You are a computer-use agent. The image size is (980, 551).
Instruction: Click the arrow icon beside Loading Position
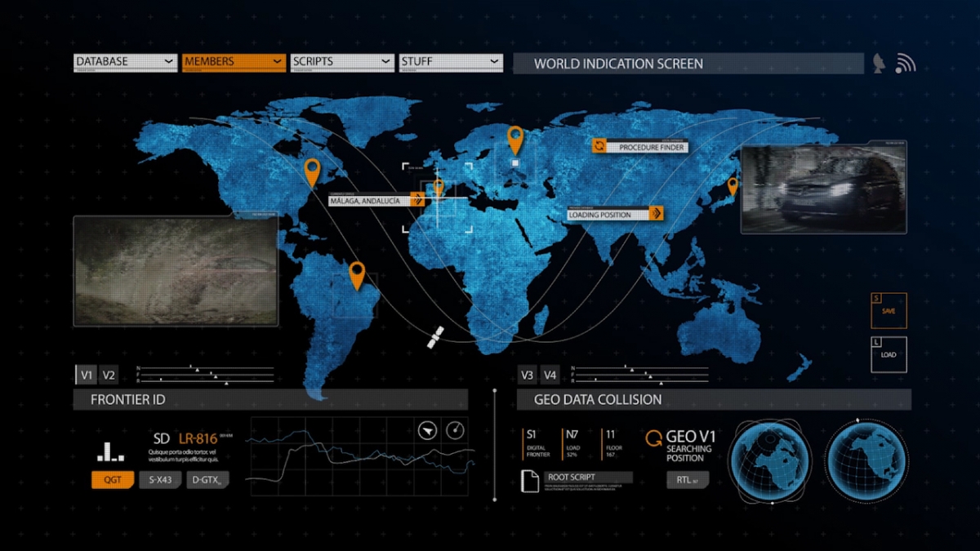[x=655, y=214]
